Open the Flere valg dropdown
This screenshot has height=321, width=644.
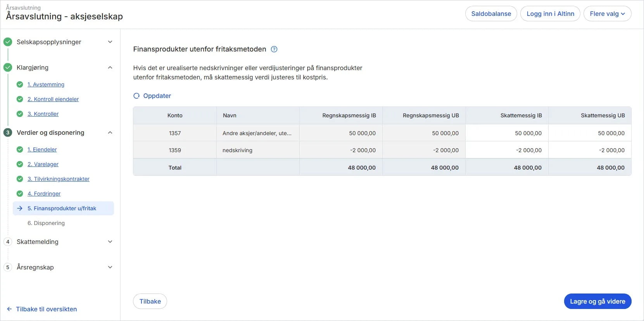pos(607,14)
